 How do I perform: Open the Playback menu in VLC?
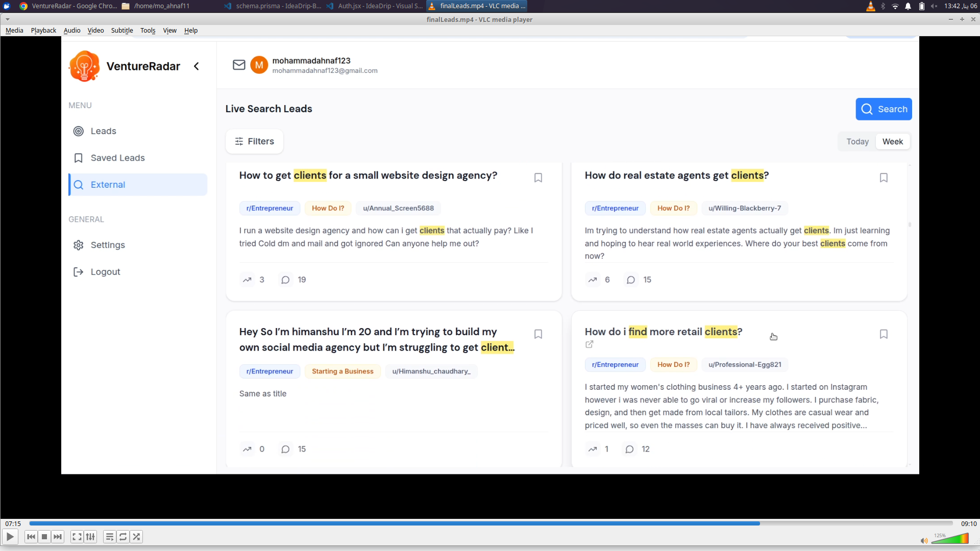(x=43, y=30)
